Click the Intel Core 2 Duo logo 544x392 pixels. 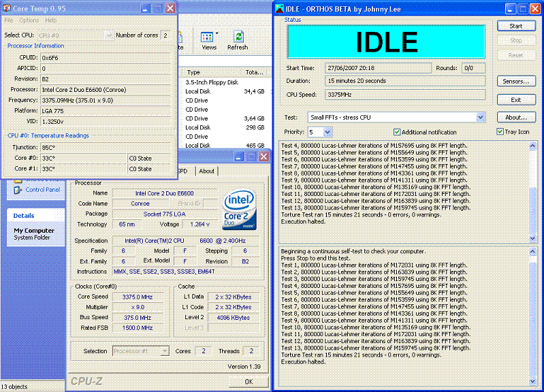(x=240, y=209)
